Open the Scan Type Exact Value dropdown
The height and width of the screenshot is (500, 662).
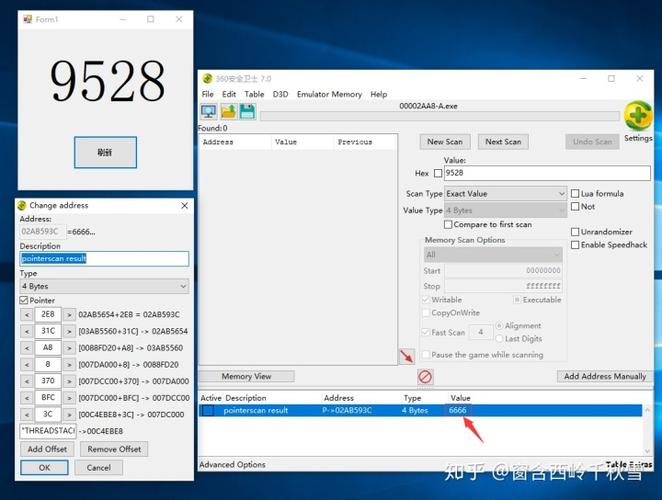click(505, 194)
